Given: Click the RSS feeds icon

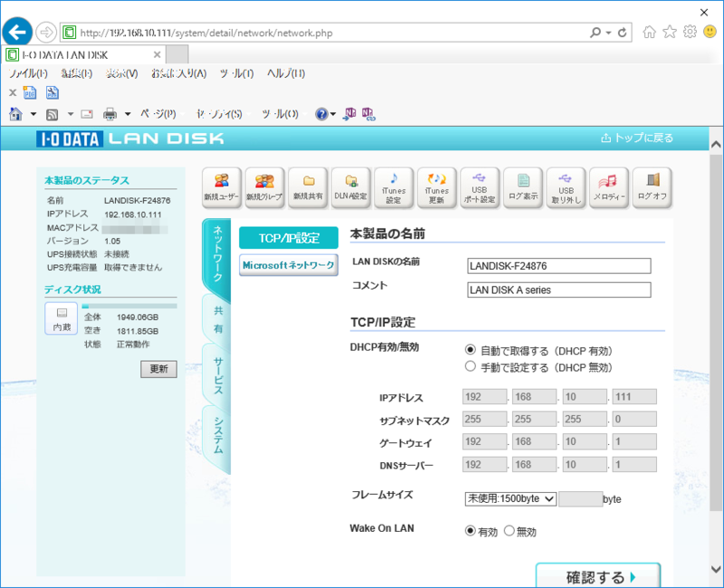Looking at the screenshot, I should pyautogui.click(x=52, y=114).
